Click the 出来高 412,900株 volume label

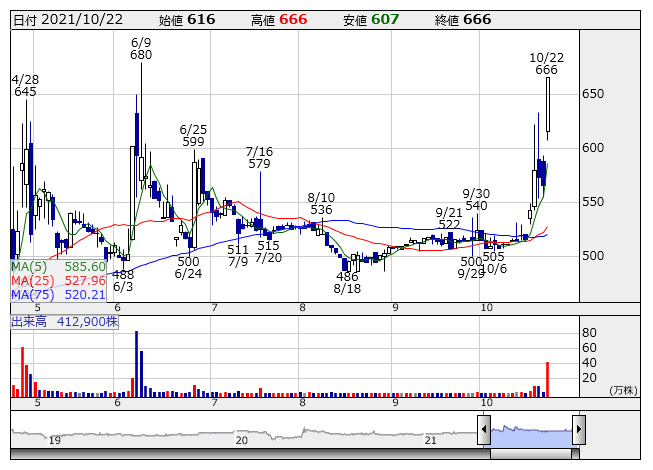(65, 322)
